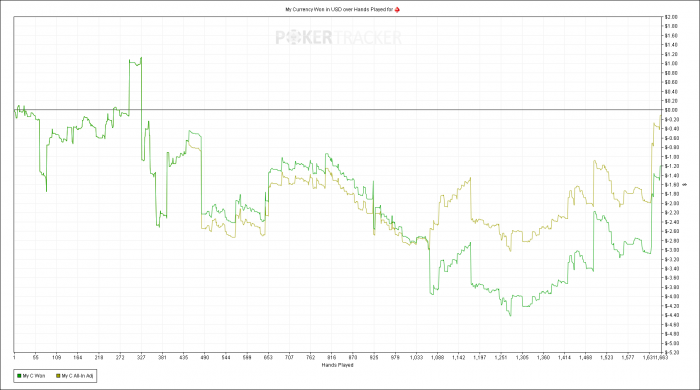
Task: Select the 'My C Won' legend label
Action: (x=34, y=376)
